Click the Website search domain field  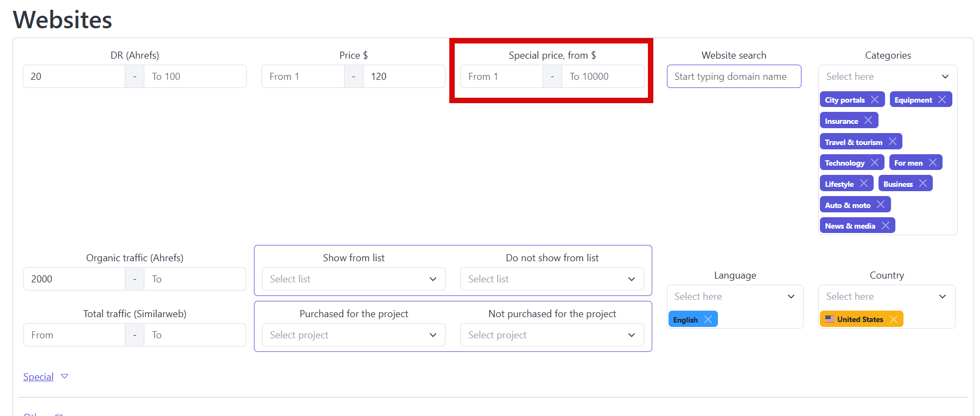pos(734,77)
